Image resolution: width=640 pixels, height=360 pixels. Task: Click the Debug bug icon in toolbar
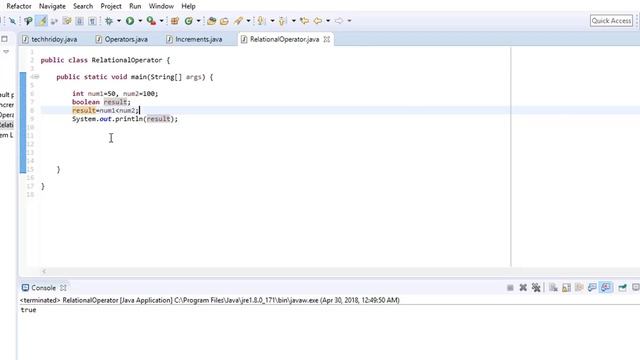[109, 21]
